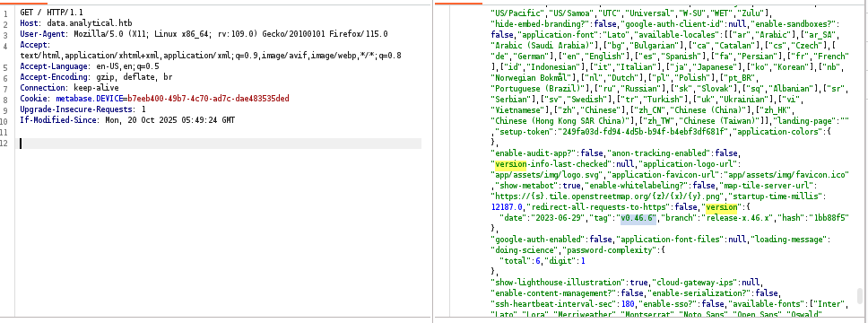Click the 'en-US,en;q=0.5' value
The width and height of the screenshot is (868, 323).
[x=127, y=65]
